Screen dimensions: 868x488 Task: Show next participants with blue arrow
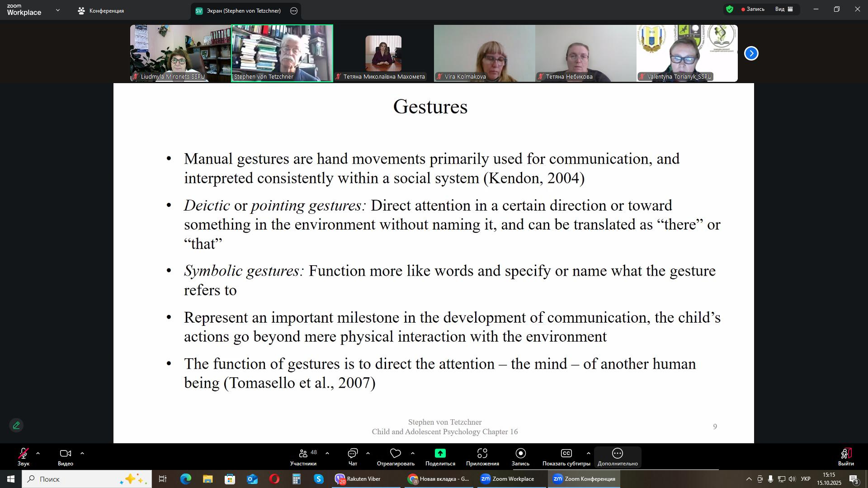coord(751,53)
